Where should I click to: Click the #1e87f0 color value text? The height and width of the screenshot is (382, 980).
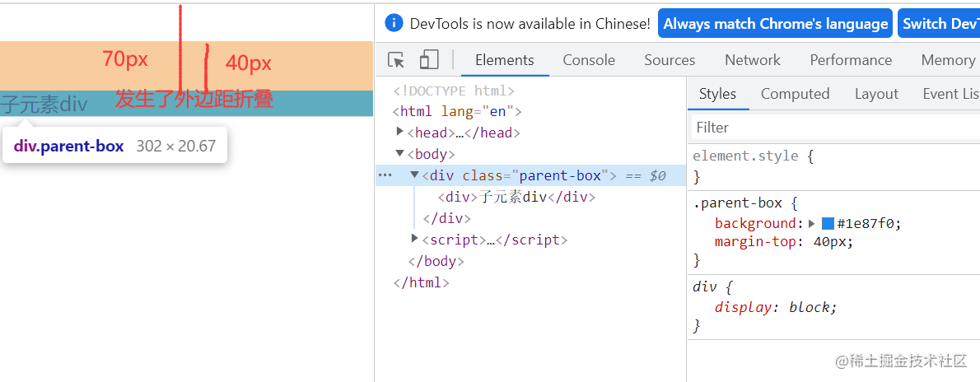click(867, 224)
